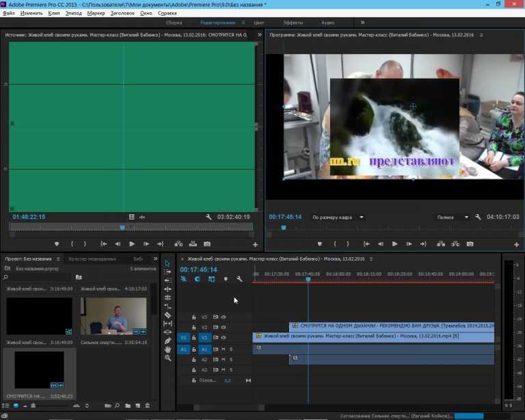Open playback resolution dropdown 'Полное'
Viewport: 525px width, 420px height.
point(453,218)
